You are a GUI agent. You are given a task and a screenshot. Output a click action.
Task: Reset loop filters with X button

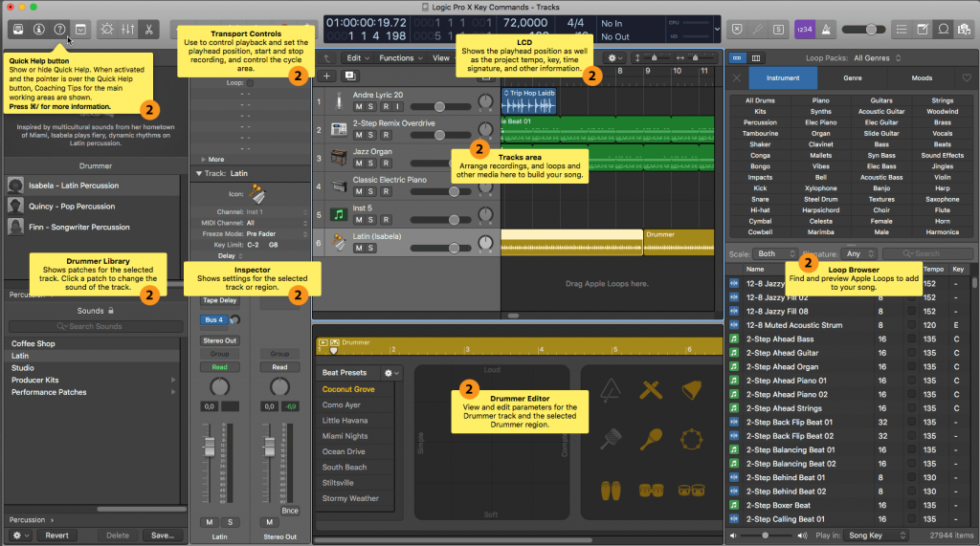point(737,78)
